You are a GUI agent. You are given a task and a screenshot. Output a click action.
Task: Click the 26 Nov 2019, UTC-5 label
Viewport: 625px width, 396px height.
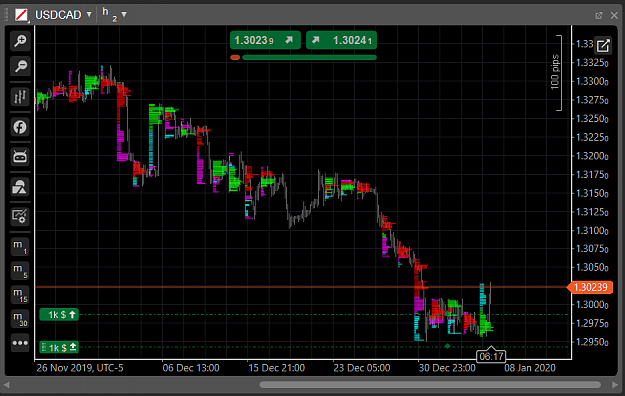pos(80,368)
